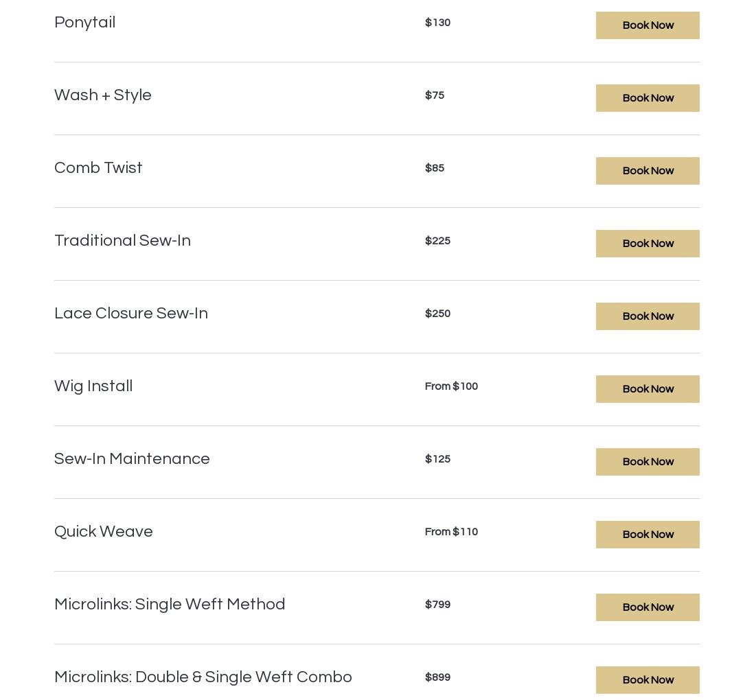Click Book Now for Sew-In Maintenance
754x700 pixels.
[648, 462]
